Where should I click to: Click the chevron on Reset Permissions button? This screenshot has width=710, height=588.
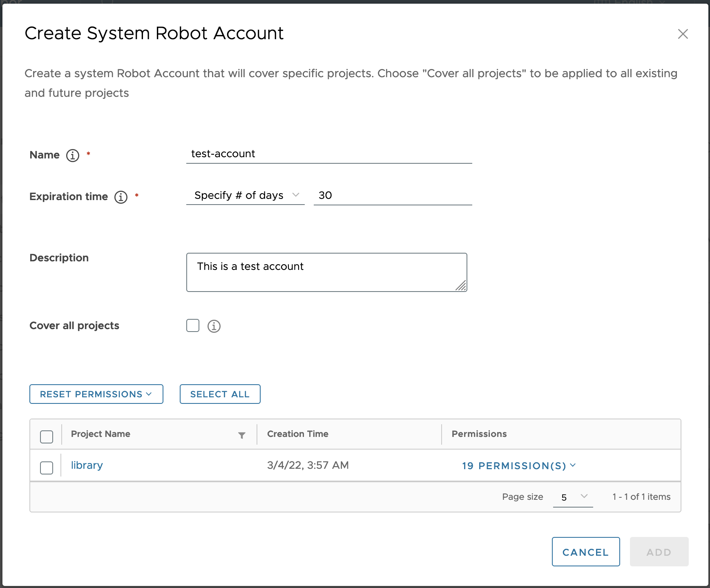(148, 394)
